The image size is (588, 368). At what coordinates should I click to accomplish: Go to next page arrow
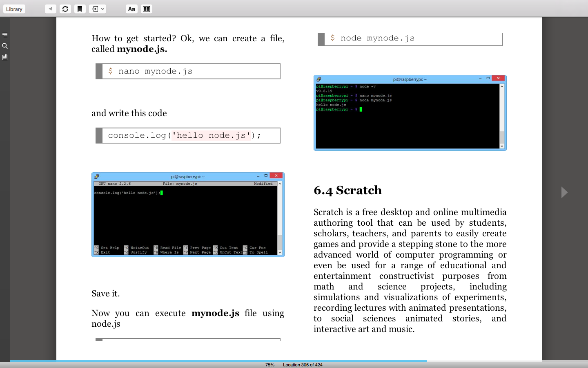point(564,192)
